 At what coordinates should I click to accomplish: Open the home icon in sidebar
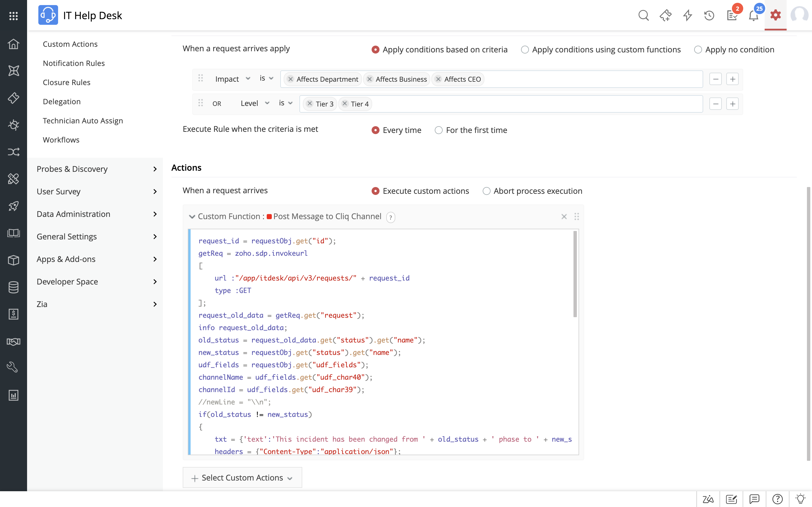point(14,44)
